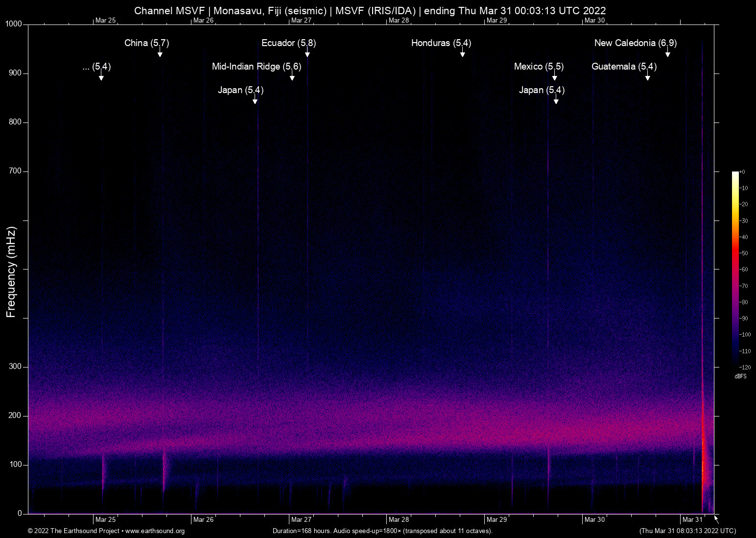The image size is (756, 538).
Task: Click the 900 frequency tick label
Action: click(x=15, y=73)
